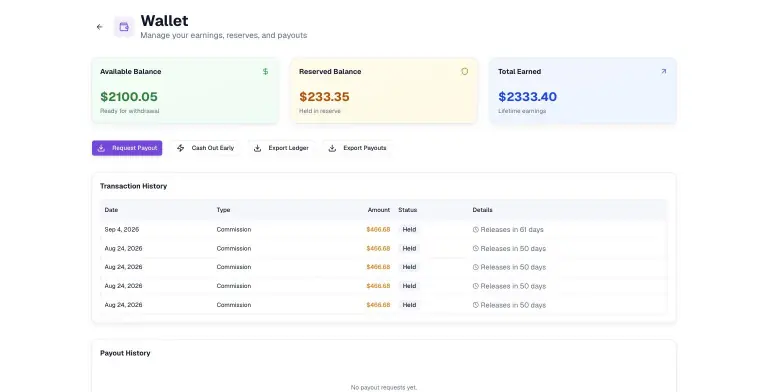Viewport: 768px width, 392px height.
Task: Click the purple wallet icon beside the title
Action: coord(124,27)
